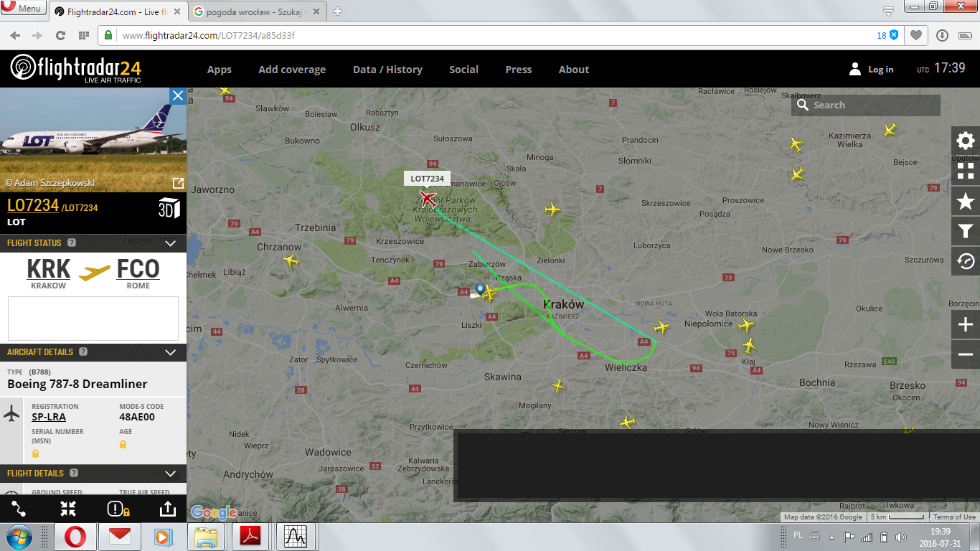Open the About menu item

click(x=574, y=70)
